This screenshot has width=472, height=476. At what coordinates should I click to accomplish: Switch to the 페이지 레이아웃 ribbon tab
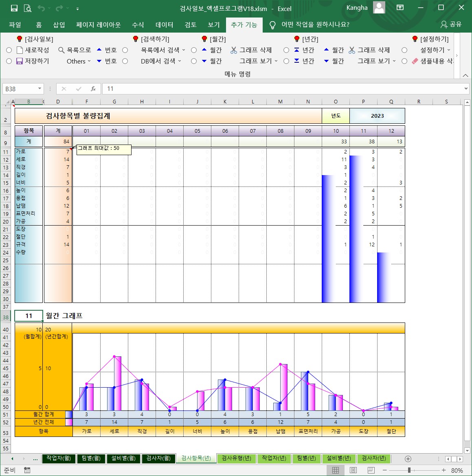click(x=98, y=24)
